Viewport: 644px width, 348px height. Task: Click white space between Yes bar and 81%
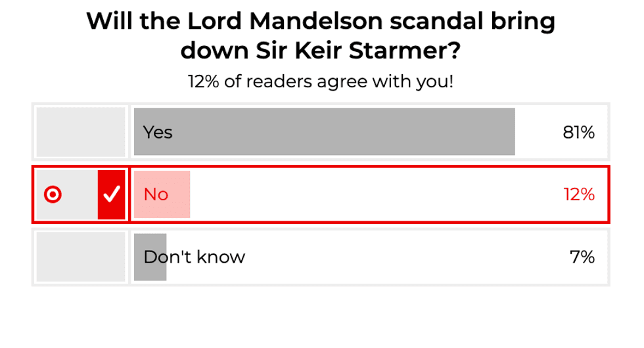point(536,132)
